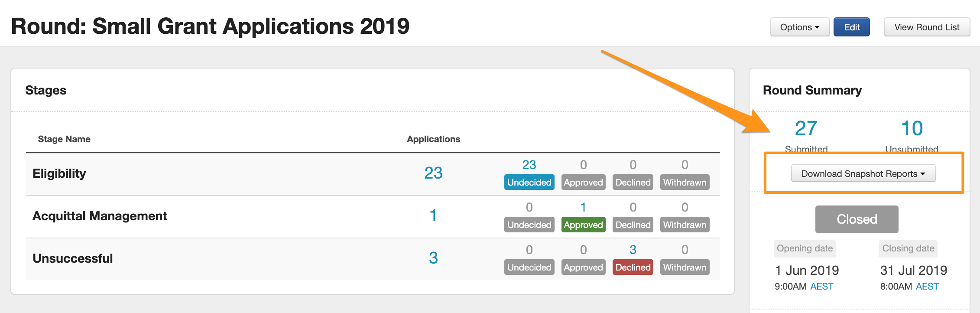Click Acquittal Management's green Approved badge

583,225
